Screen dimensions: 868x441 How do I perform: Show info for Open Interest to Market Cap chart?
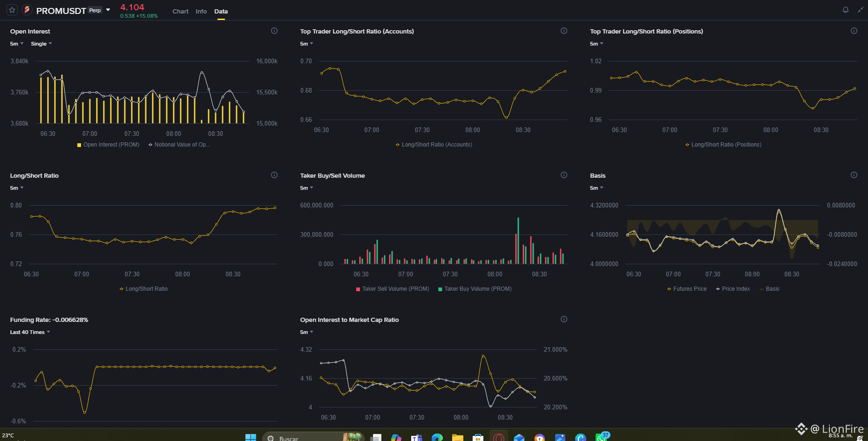point(564,319)
